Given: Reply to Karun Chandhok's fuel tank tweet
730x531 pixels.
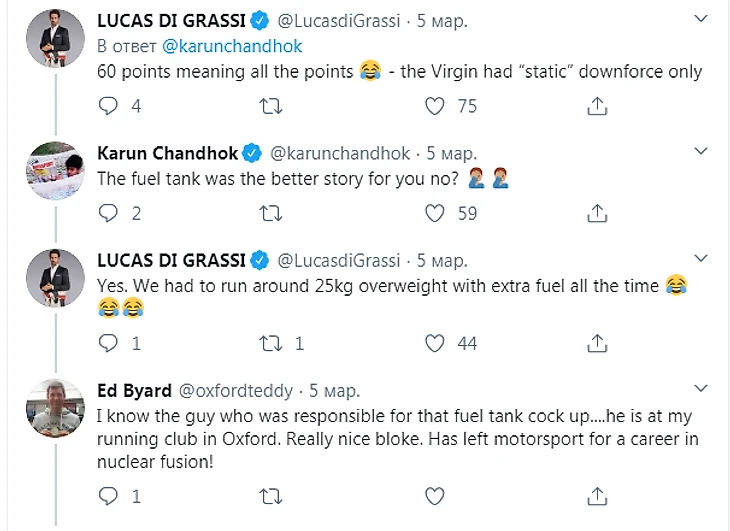Looking at the screenshot, I should [x=109, y=212].
